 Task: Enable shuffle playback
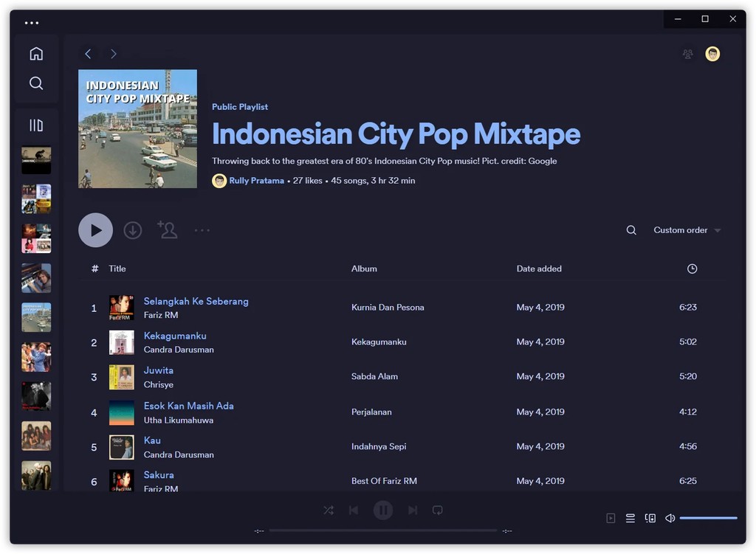click(x=328, y=510)
